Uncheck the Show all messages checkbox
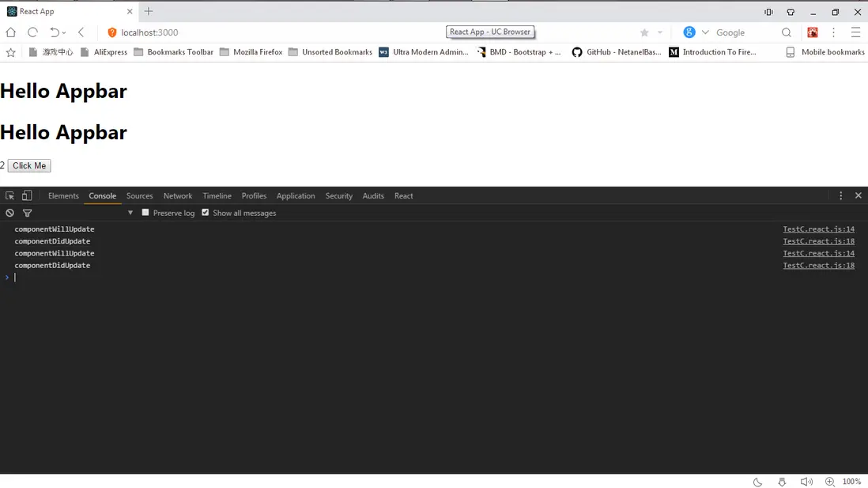This screenshot has width=868, height=488. 206,212
